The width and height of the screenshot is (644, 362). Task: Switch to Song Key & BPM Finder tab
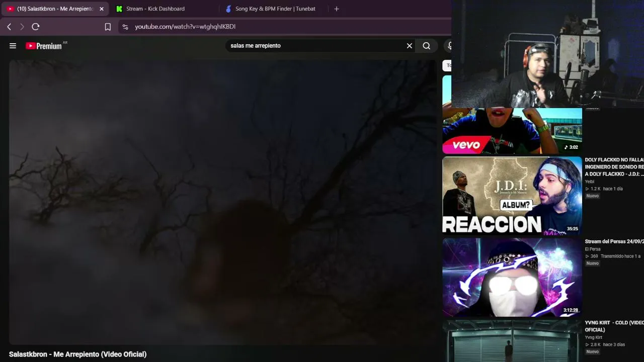pyautogui.click(x=275, y=9)
